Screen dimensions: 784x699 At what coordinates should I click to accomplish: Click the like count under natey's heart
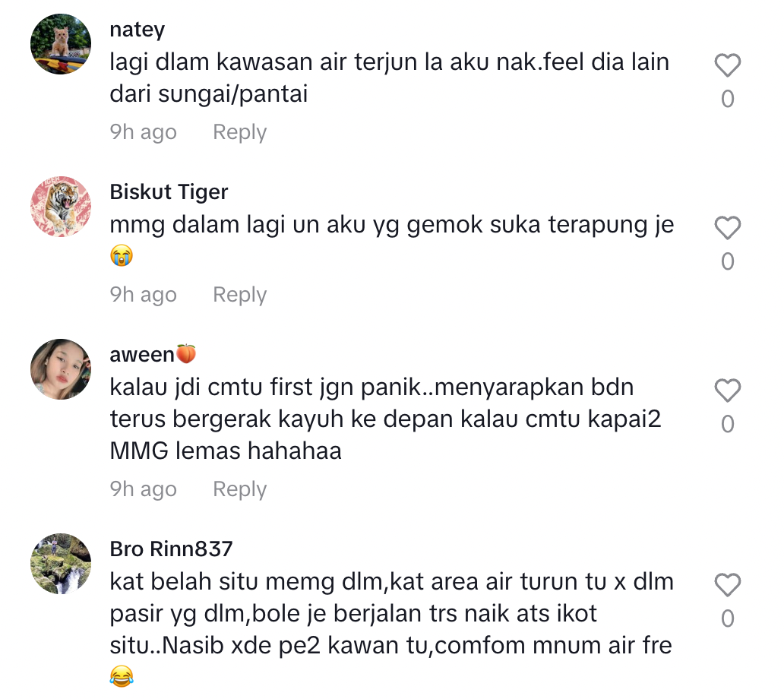(x=727, y=100)
